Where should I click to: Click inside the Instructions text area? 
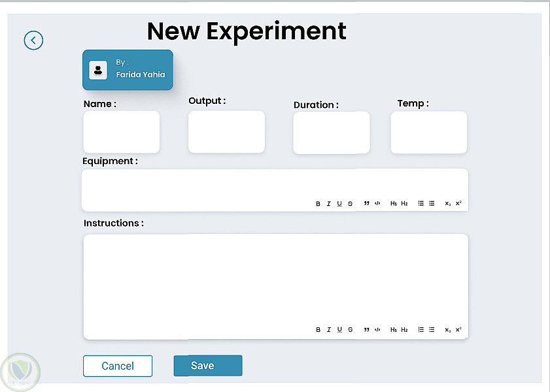pos(275,278)
